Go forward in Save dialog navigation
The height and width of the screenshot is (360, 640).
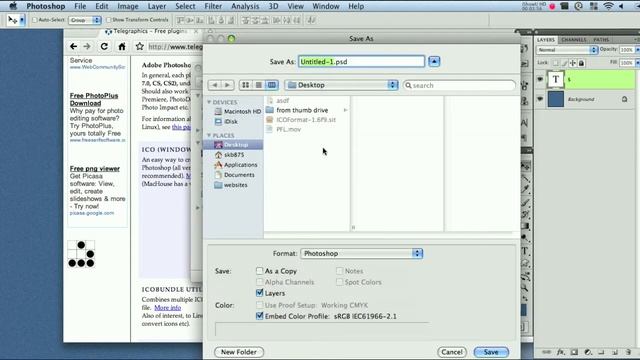pyautogui.click(x=227, y=85)
